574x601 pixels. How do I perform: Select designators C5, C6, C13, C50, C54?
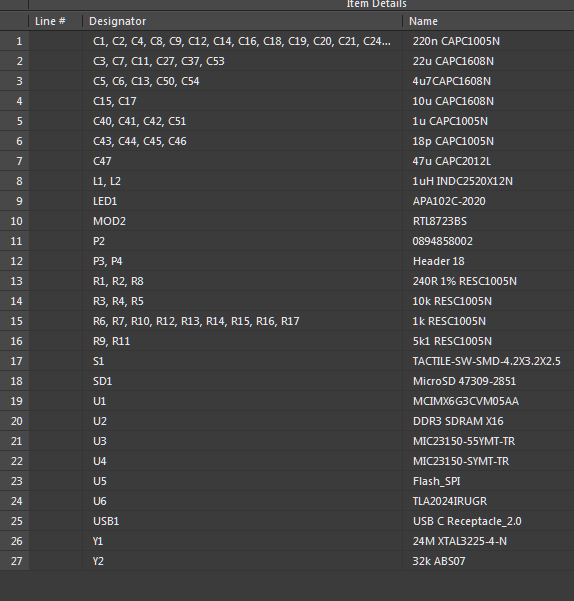(243, 81)
